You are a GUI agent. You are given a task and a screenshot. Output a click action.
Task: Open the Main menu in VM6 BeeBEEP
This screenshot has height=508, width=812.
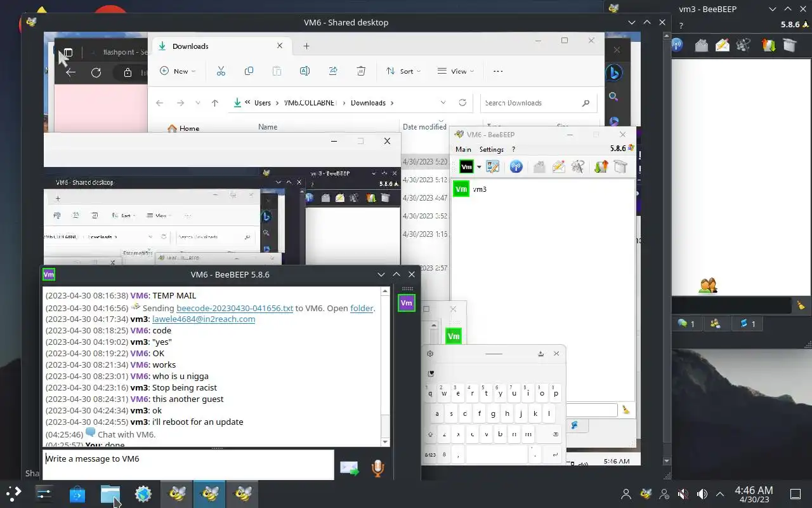coord(463,149)
